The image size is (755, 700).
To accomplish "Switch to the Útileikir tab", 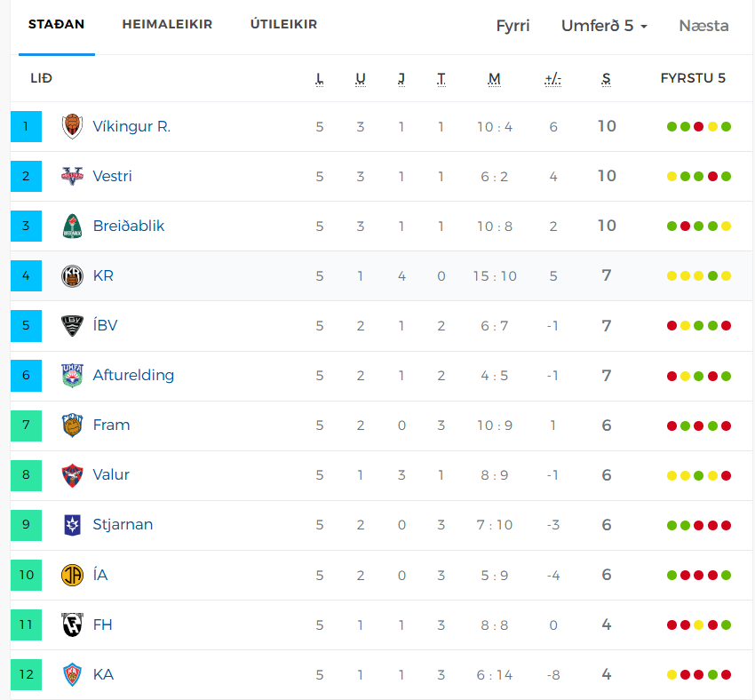I will (x=283, y=24).
